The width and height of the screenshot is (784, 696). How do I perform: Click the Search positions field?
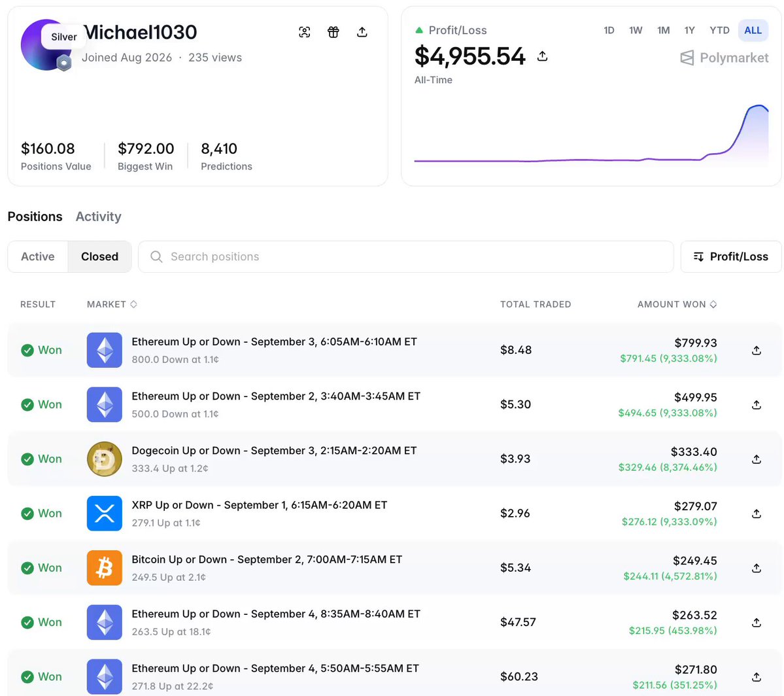[406, 256]
